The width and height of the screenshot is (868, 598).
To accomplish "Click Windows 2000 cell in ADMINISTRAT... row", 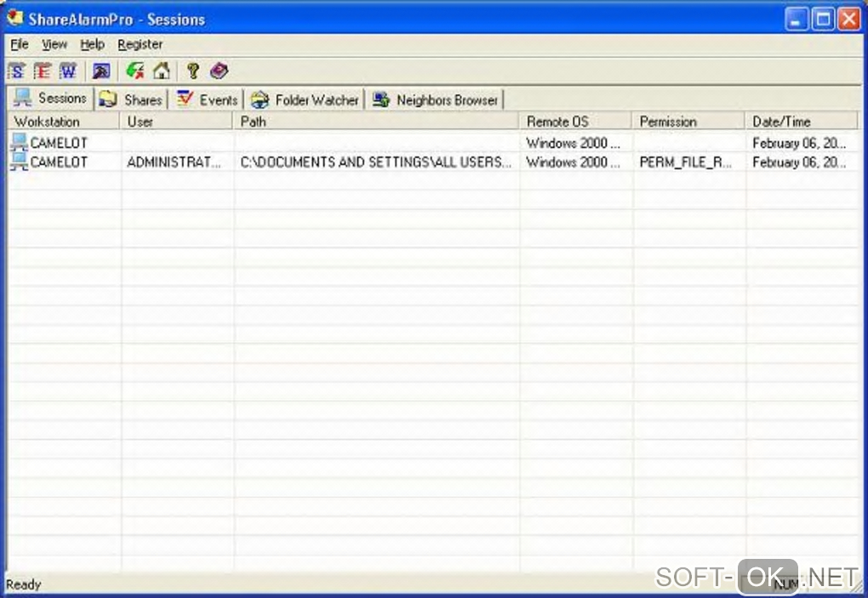I will click(x=573, y=162).
